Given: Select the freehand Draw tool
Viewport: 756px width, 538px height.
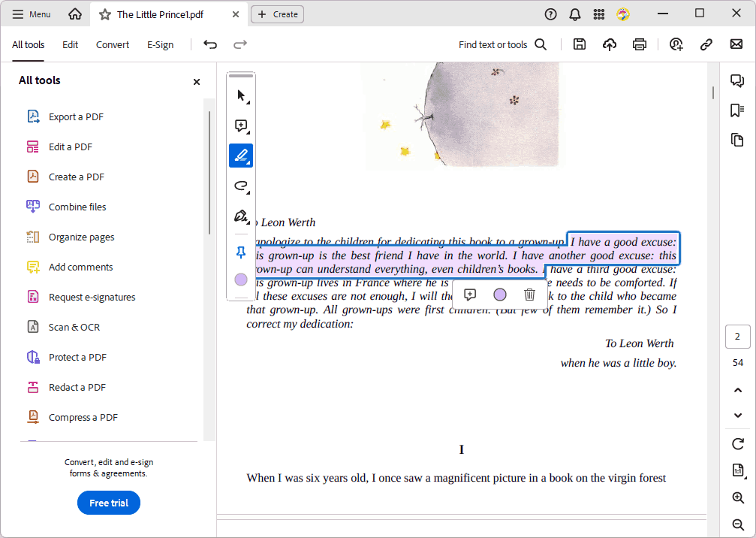Looking at the screenshot, I should click(x=241, y=186).
